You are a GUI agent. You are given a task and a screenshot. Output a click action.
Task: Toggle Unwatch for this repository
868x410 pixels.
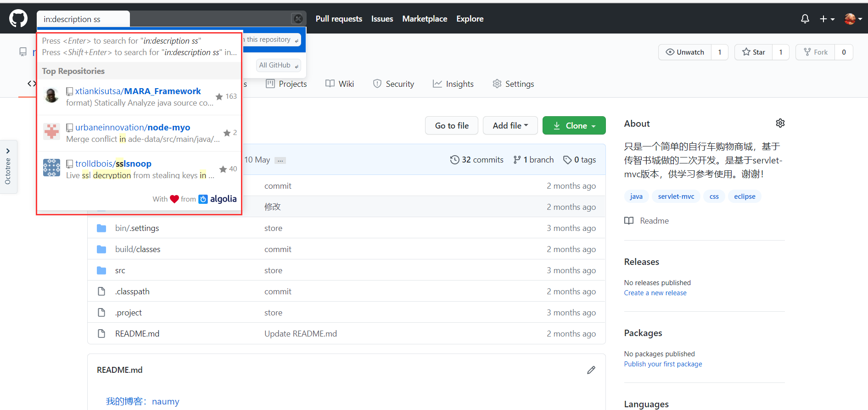pyautogui.click(x=685, y=52)
